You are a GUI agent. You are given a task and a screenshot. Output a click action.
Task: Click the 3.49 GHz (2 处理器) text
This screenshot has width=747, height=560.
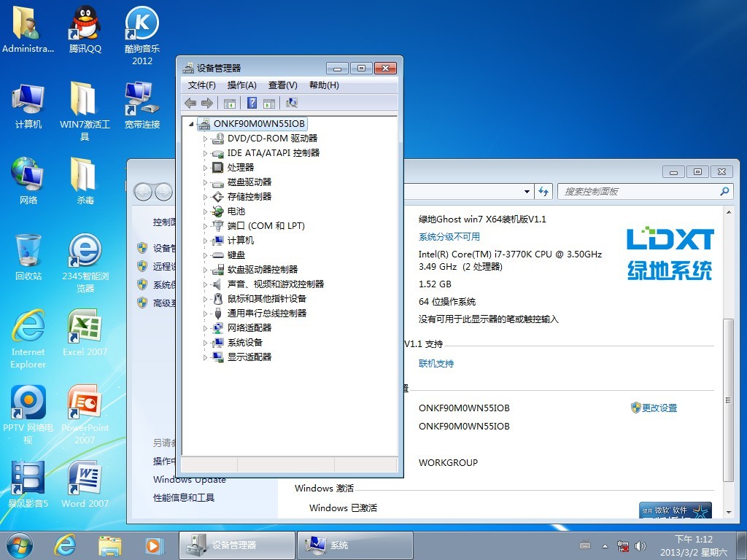point(460,267)
